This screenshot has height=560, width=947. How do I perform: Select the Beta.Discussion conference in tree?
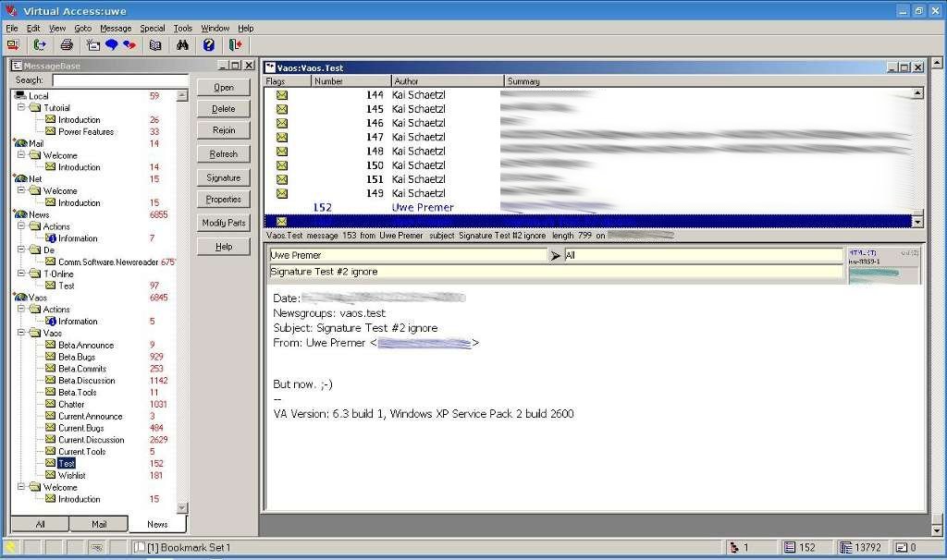click(x=86, y=381)
